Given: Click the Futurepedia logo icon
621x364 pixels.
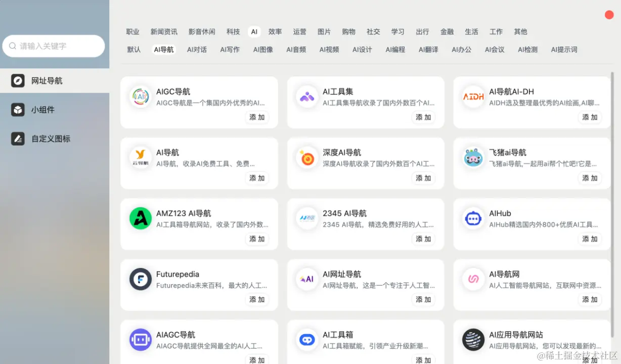Looking at the screenshot, I should point(141,279).
